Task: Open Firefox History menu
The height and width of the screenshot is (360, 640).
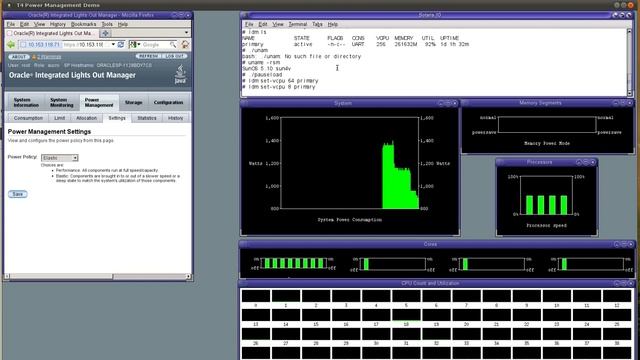Action: [x=58, y=24]
